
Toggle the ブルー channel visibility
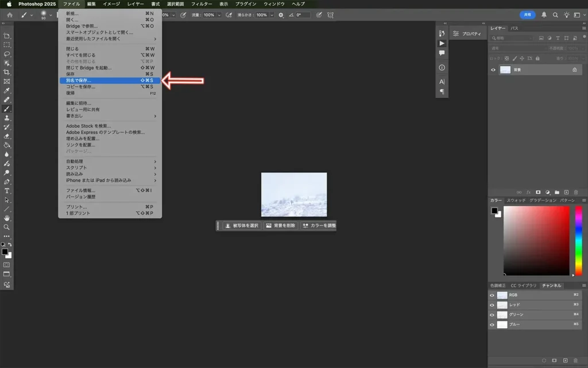coord(492,325)
